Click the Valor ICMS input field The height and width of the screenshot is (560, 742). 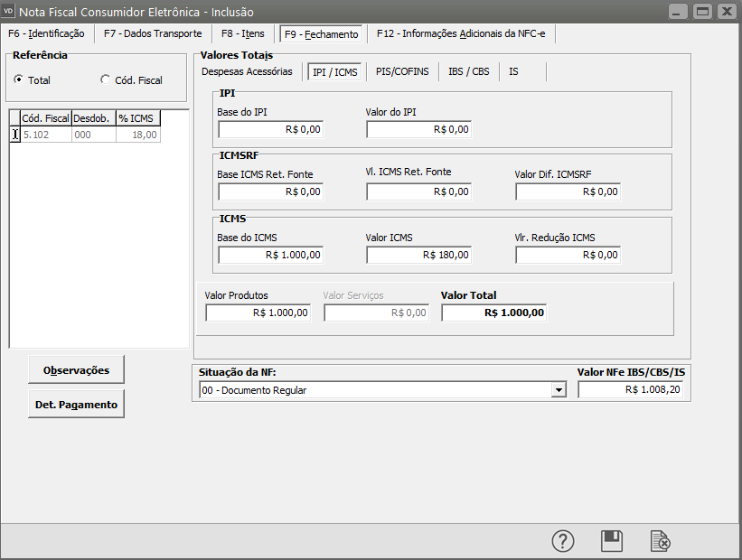point(418,255)
